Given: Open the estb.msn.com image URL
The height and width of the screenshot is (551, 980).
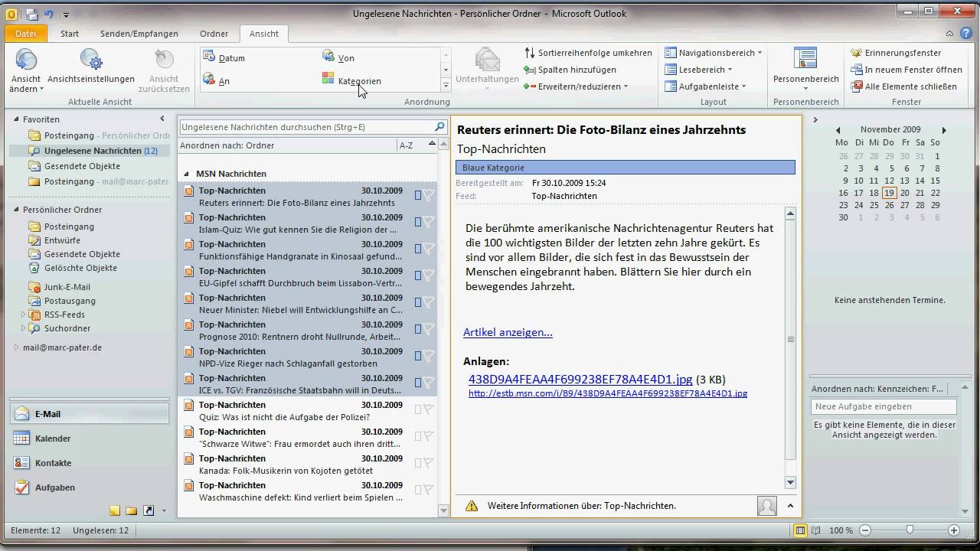Looking at the screenshot, I should [608, 393].
